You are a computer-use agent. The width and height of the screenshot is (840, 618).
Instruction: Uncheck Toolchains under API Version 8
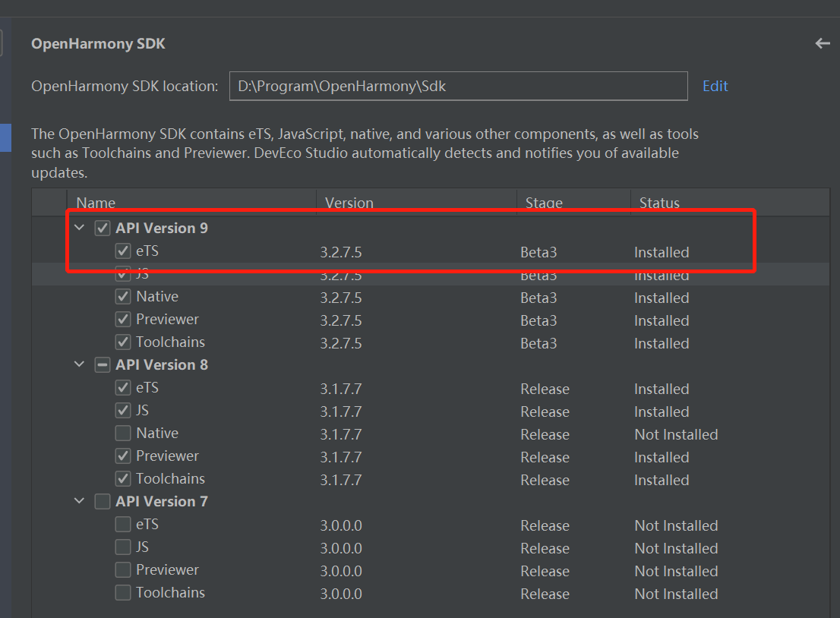[x=123, y=478]
